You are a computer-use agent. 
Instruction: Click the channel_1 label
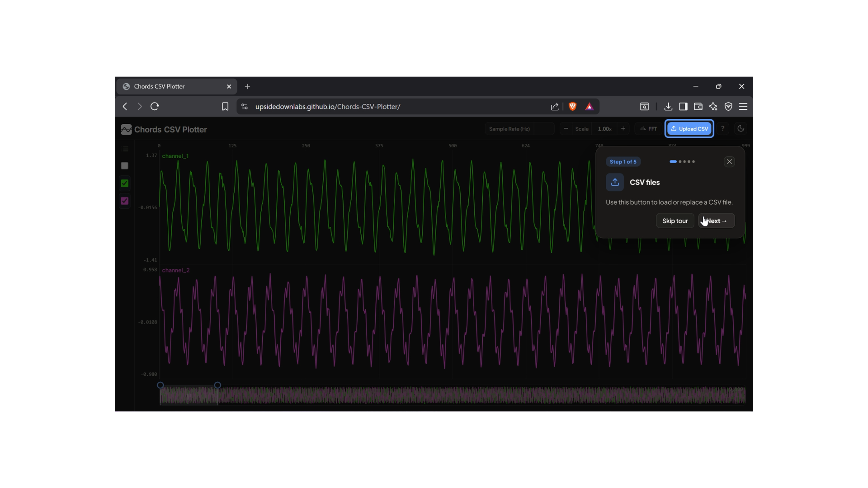175,156
